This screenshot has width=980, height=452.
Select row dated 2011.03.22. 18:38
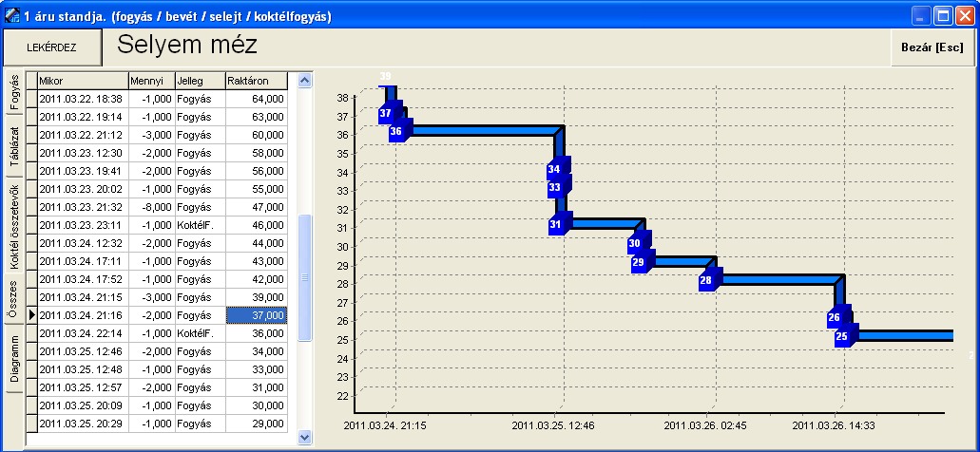[x=157, y=100]
